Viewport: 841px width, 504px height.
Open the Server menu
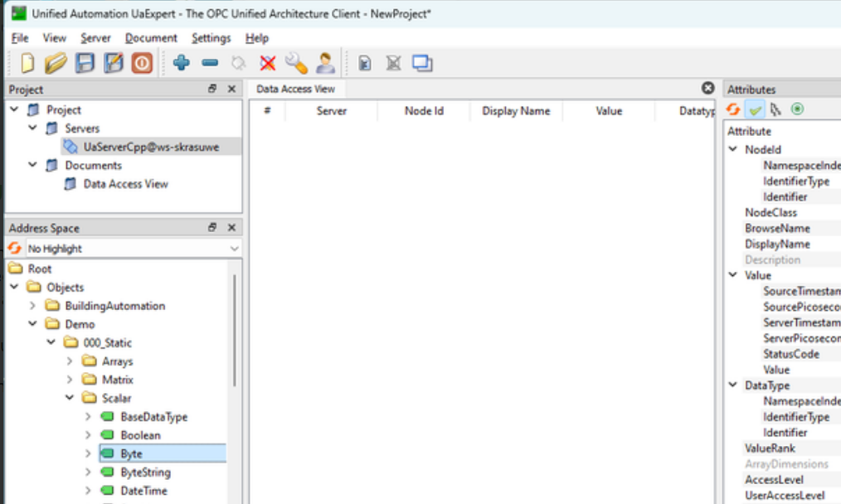click(x=95, y=38)
